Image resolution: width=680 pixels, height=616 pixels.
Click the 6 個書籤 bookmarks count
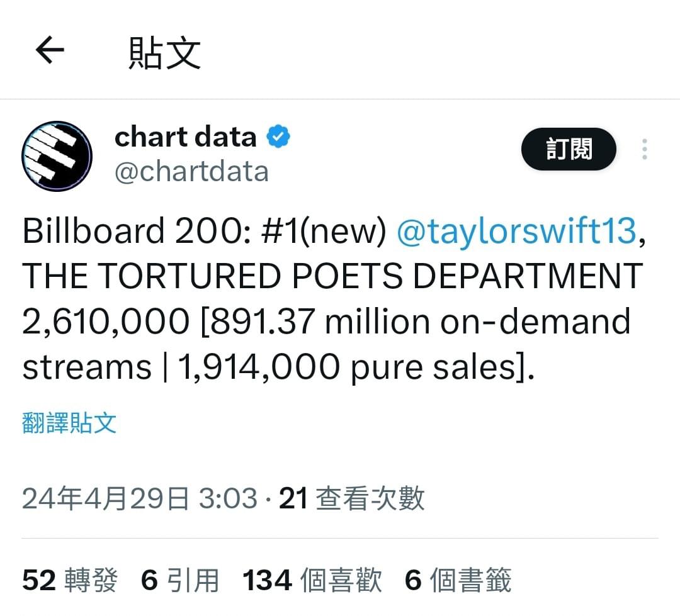tap(458, 580)
